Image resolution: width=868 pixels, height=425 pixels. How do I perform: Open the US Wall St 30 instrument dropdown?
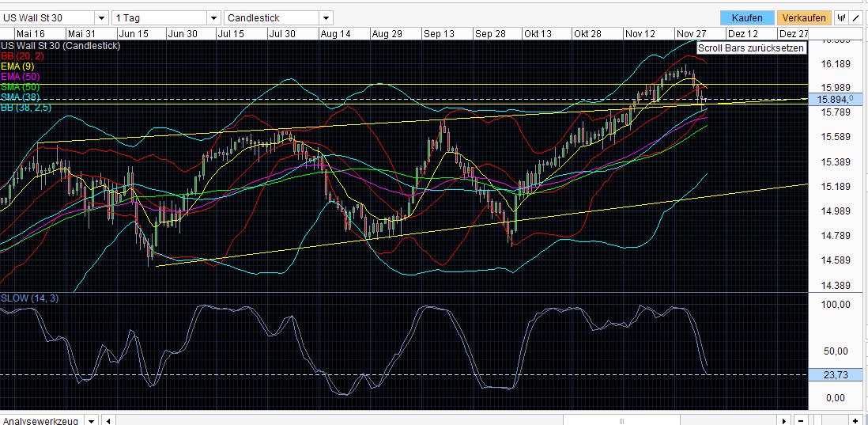[x=101, y=17]
